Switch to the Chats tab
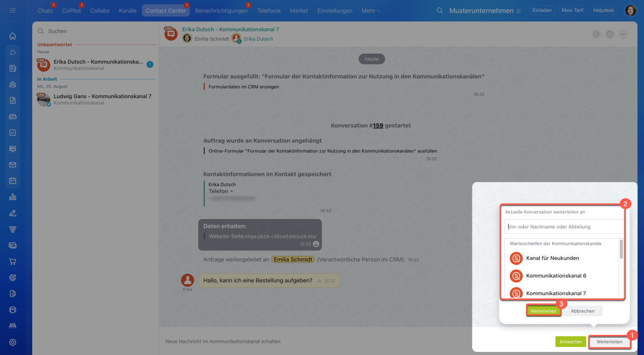 tap(45, 11)
